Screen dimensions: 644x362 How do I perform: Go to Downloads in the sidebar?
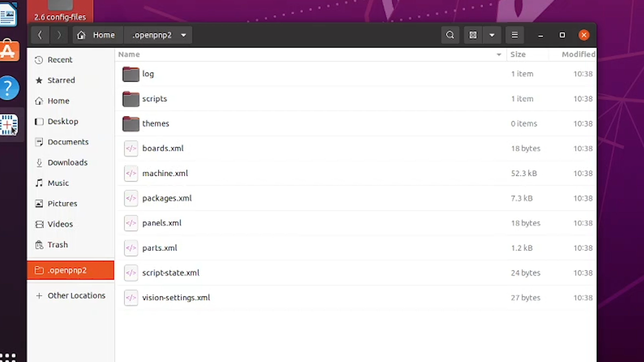click(x=67, y=163)
